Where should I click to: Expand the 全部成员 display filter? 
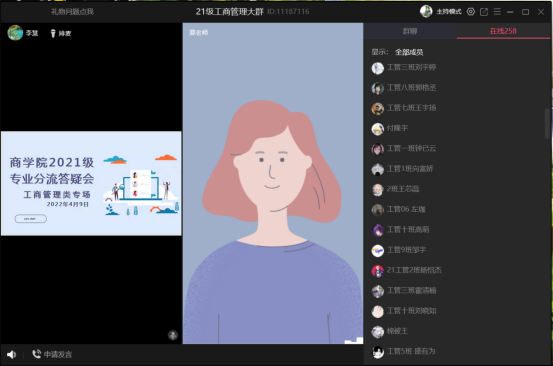tap(409, 52)
